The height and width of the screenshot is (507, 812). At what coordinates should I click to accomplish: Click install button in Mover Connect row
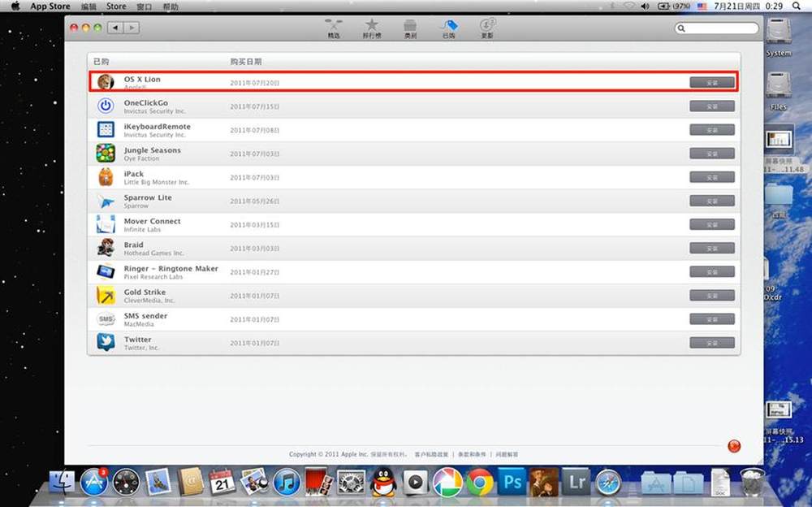(x=711, y=224)
